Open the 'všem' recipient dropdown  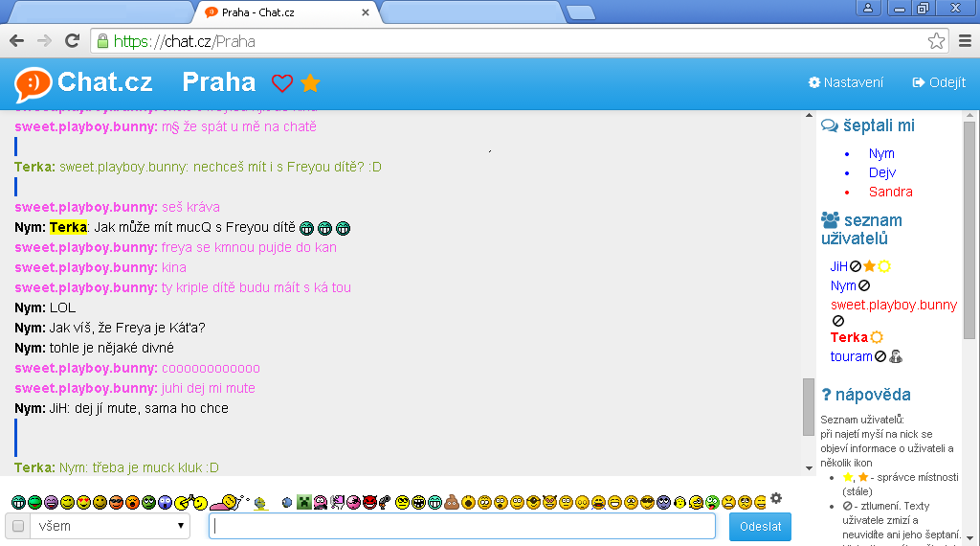(111, 526)
